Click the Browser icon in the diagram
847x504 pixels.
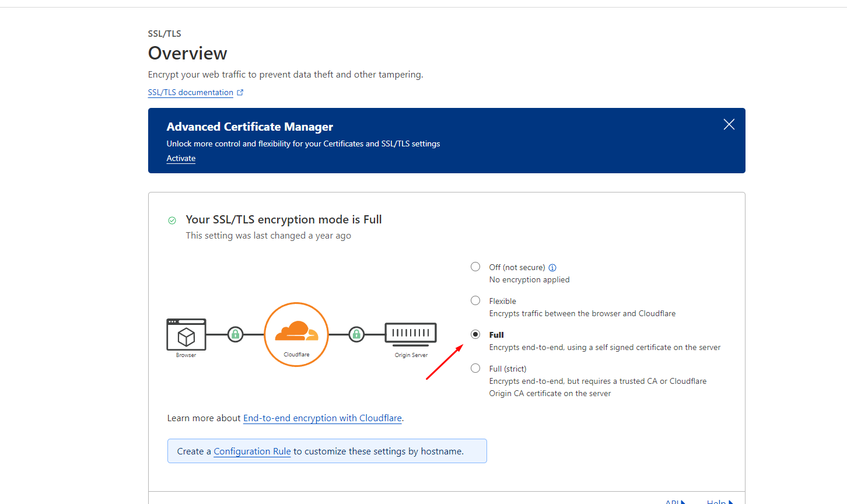pyautogui.click(x=186, y=334)
